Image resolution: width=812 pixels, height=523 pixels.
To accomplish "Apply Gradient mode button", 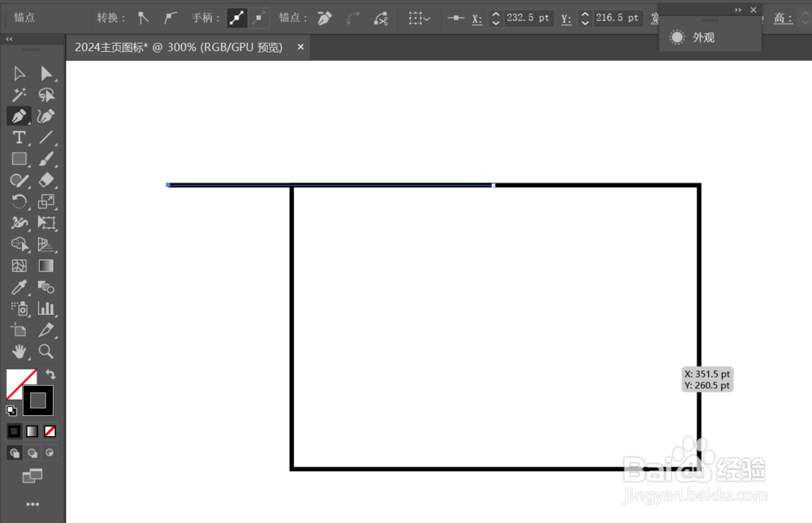I will point(32,431).
